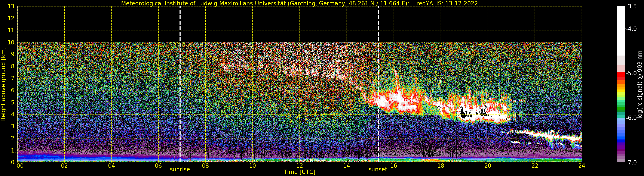The width and height of the screenshot is (644, 176).
Task: Click the '9.' height tick label
Action: [x=13, y=54]
